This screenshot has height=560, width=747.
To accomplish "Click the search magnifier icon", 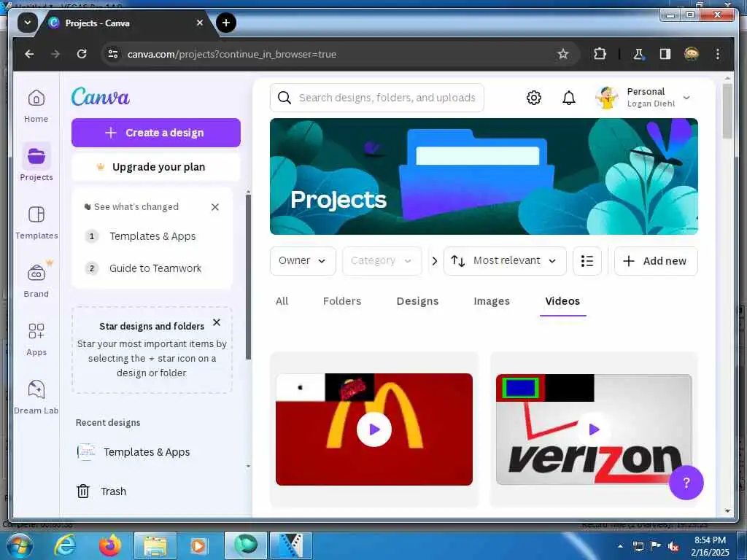I will pos(285,98).
